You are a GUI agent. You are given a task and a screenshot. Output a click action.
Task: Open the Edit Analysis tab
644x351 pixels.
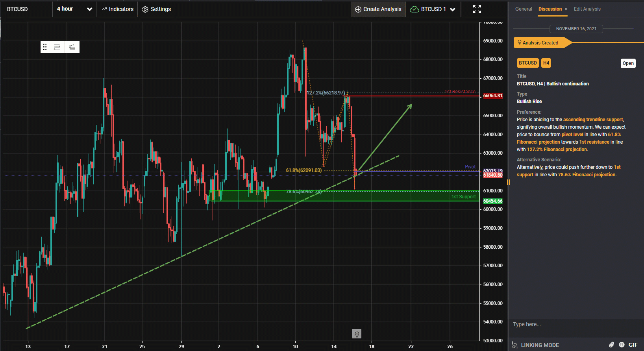point(587,9)
